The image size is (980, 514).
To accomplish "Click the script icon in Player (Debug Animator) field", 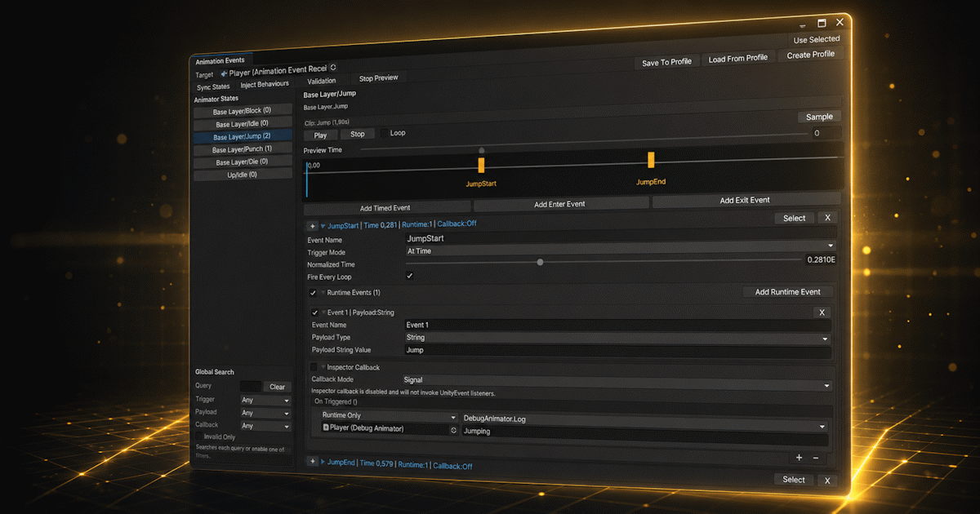I will pyautogui.click(x=326, y=428).
